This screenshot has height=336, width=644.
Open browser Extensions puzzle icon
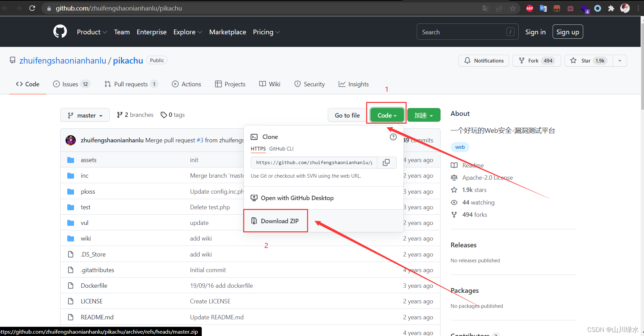[611, 8]
